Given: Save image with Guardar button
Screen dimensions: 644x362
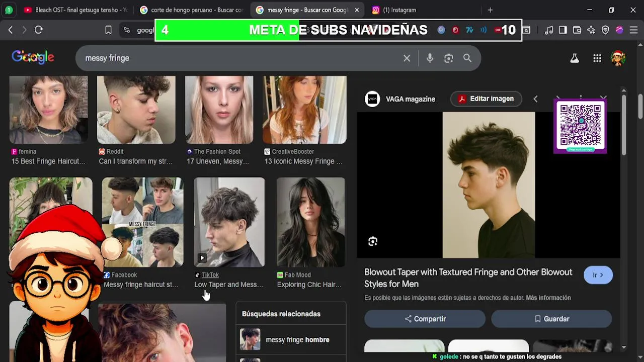Looking at the screenshot, I should (551, 319).
